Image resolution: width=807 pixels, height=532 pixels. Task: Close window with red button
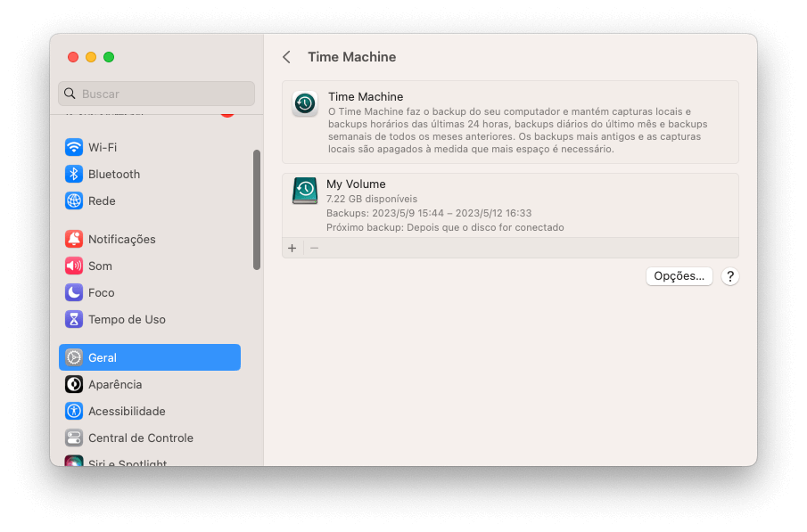73,57
